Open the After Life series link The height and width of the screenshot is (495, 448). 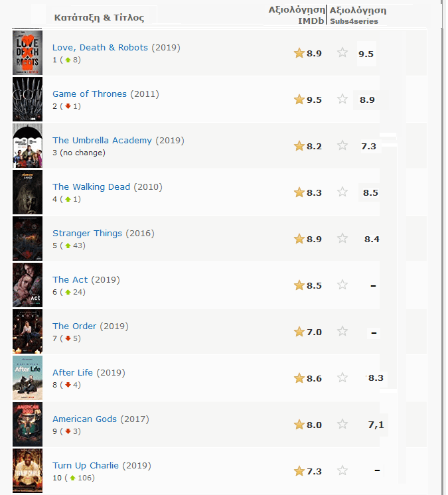[72, 372]
